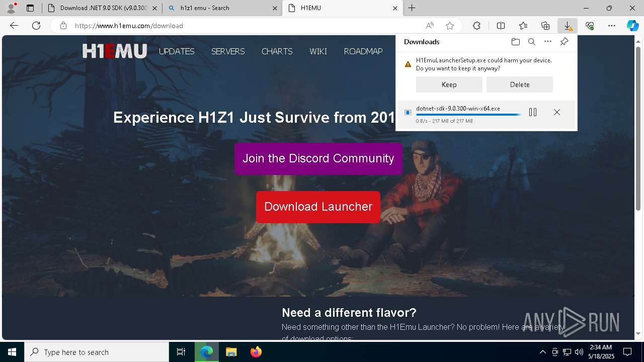
Task: Open WIKI nav item
Action: [x=318, y=51]
